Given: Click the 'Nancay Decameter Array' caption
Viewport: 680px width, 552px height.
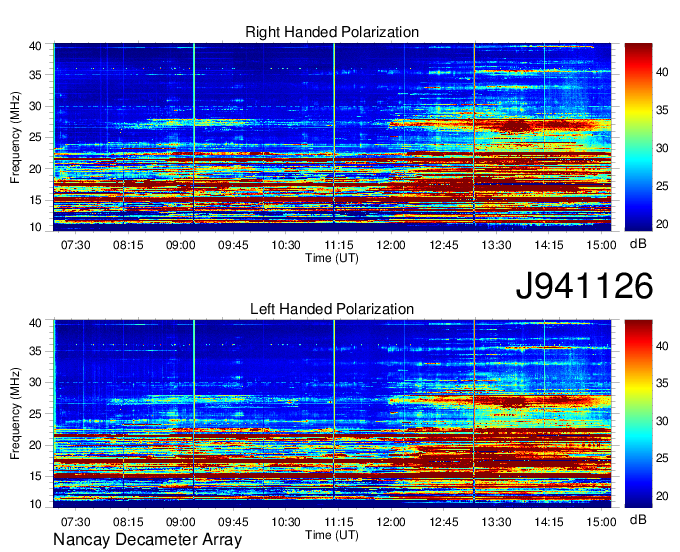Looking at the screenshot, I should pyautogui.click(x=147, y=539).
